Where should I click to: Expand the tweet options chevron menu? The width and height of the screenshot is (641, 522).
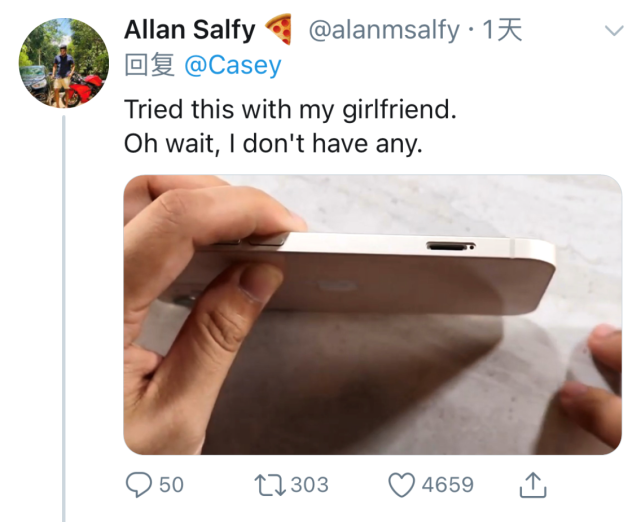coord(614,31)
